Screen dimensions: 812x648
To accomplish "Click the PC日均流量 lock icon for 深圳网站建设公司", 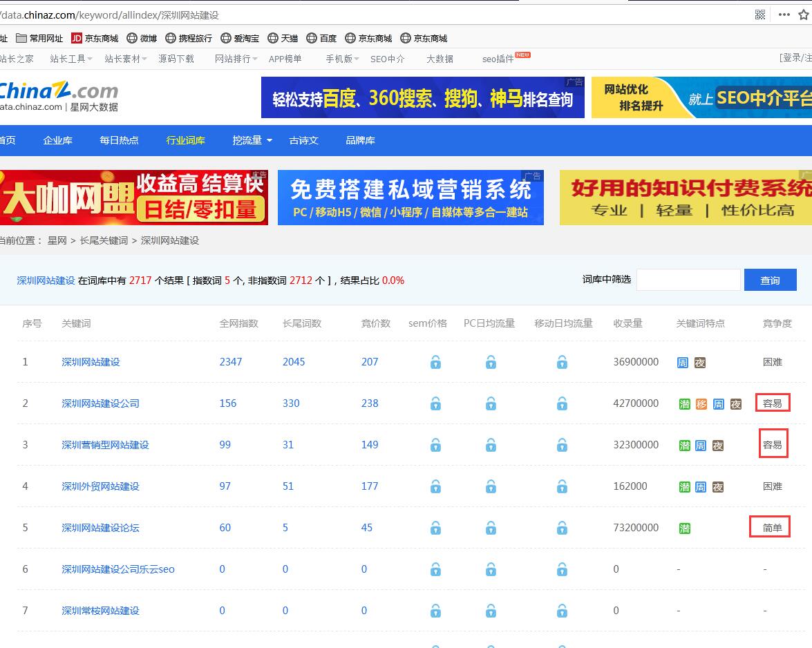I will pos(491,403).
